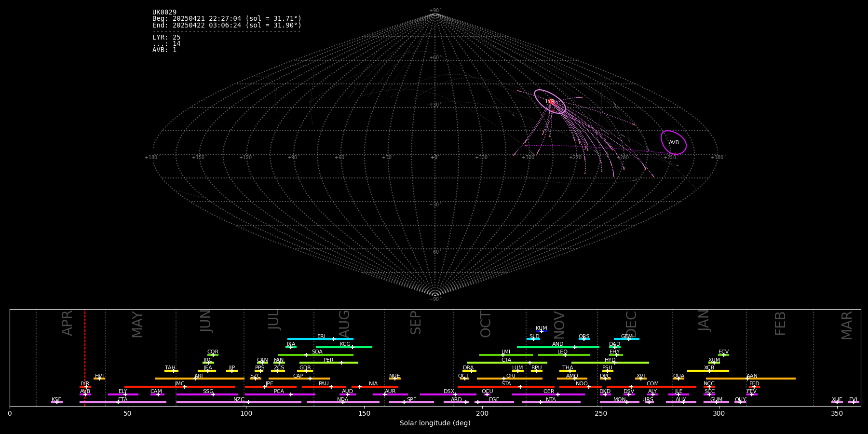Click the AUG month label
The image size is (868, 434).
coord(344,324)
